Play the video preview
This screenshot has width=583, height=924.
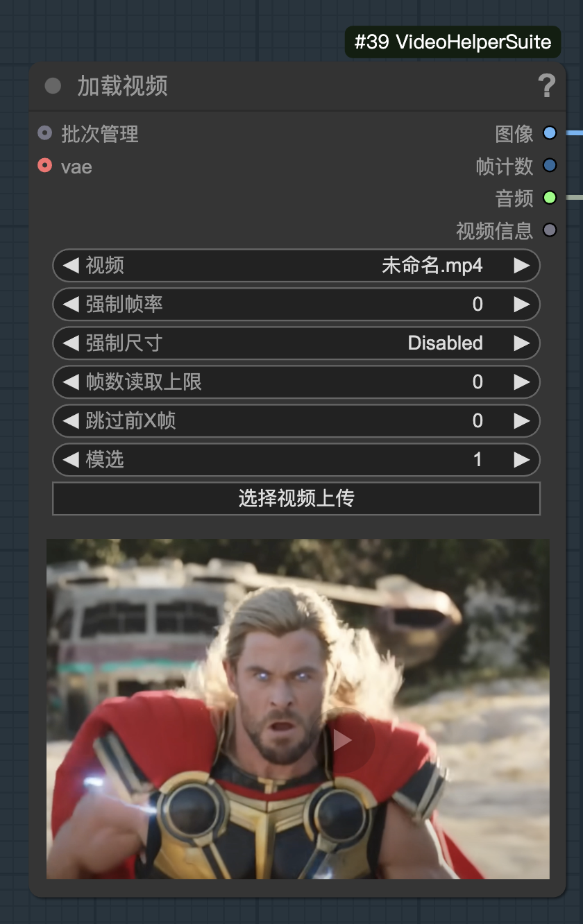[343, 741]
